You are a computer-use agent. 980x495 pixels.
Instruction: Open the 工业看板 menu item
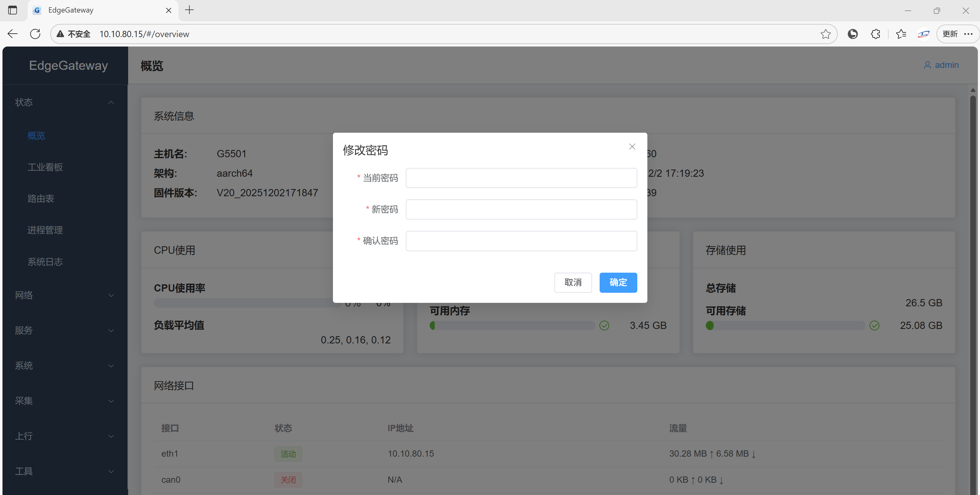pyautogui.click(x=45, y=167)
